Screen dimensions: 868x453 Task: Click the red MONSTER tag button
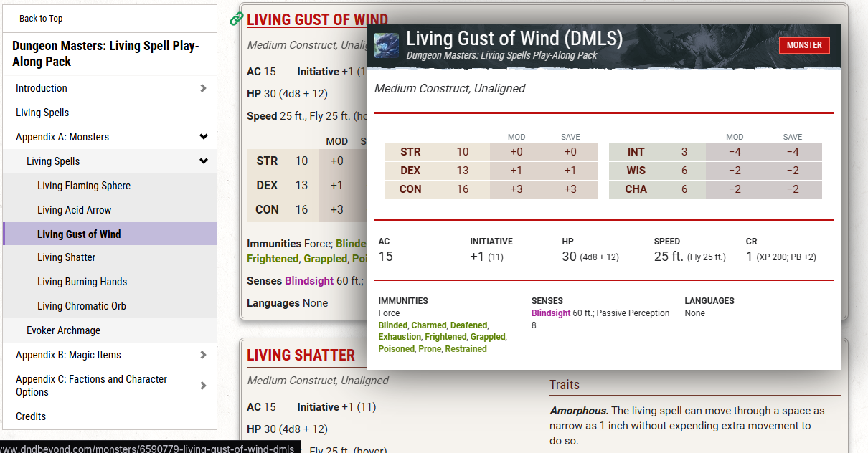804,44
